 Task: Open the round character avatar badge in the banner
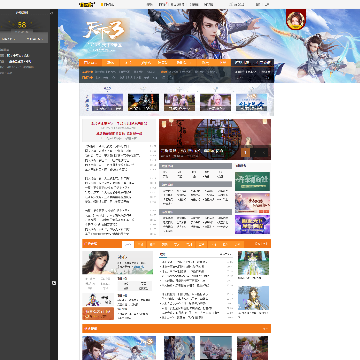coord(296,19)
